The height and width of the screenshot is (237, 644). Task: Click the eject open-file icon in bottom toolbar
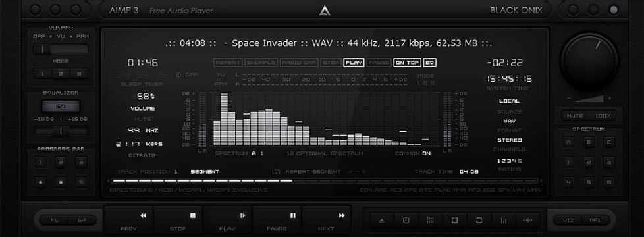coord(381,221)
